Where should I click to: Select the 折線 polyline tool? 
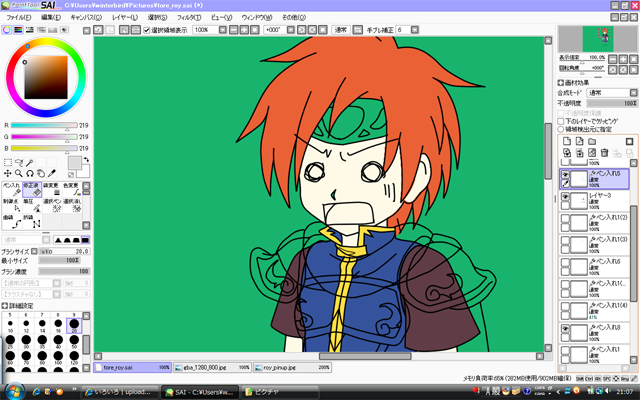(32, 222)
